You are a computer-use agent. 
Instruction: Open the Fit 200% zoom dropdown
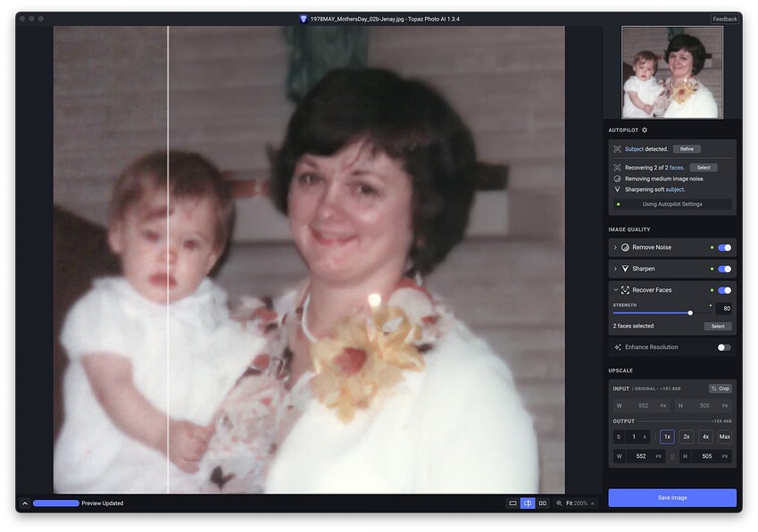pos(580,503)
